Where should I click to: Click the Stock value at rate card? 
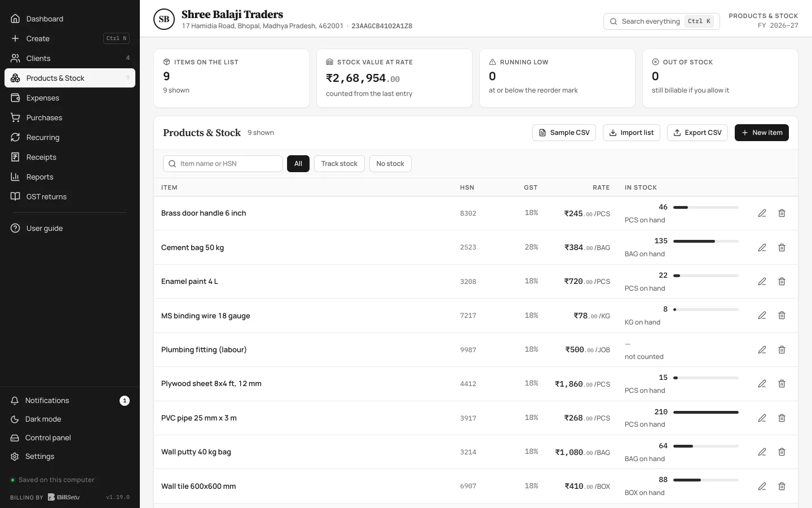[x=394, y=78]
